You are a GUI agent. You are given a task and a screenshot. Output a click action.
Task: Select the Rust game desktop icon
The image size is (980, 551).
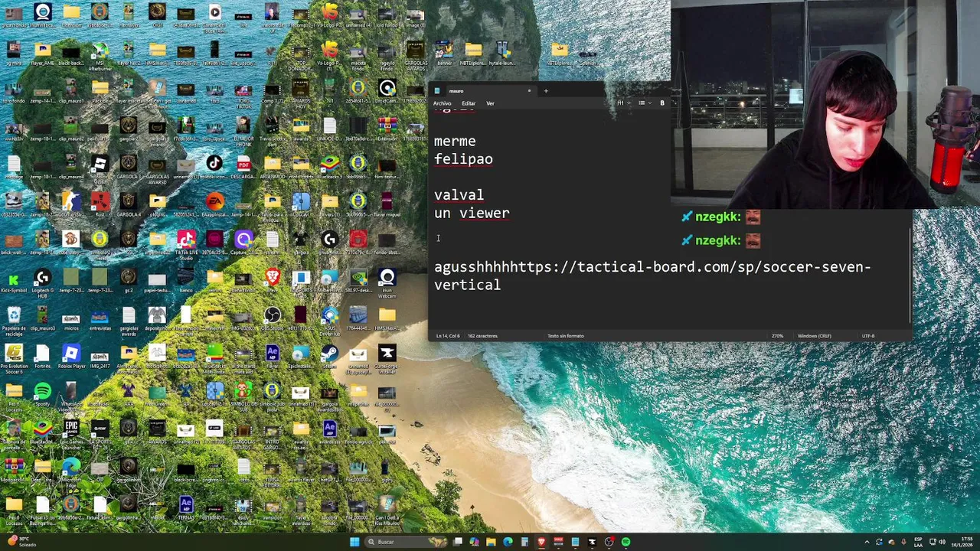pos(100,205)
